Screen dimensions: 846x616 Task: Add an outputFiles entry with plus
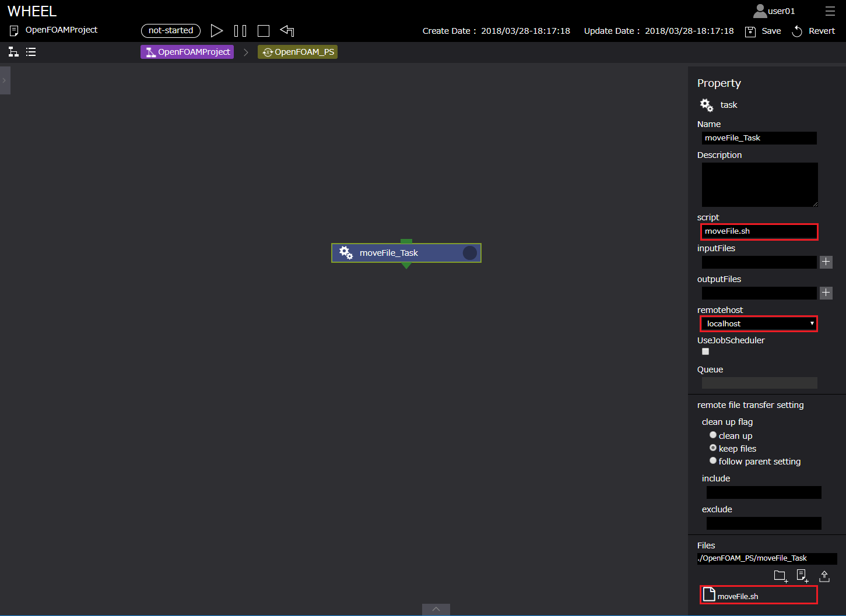[x=826, y=293]
